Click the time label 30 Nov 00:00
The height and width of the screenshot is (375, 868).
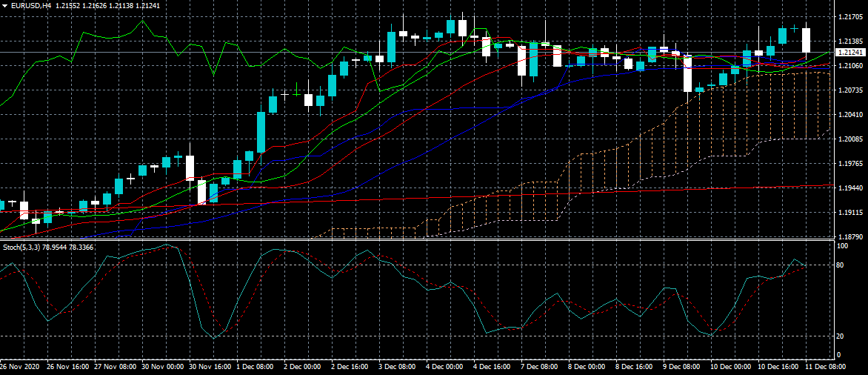coord(163,367)
